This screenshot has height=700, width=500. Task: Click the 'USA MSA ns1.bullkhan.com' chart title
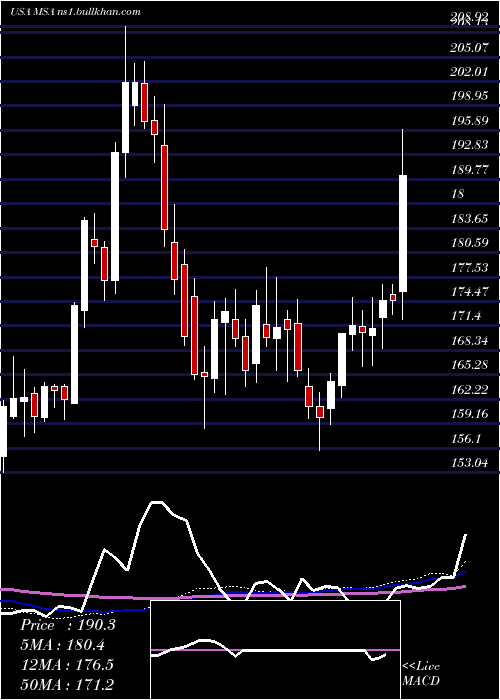pyautogui.click(x=75, y=11)
